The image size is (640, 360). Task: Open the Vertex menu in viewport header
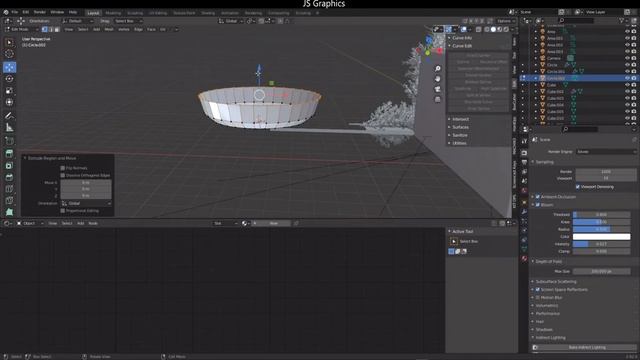(124, 29)
